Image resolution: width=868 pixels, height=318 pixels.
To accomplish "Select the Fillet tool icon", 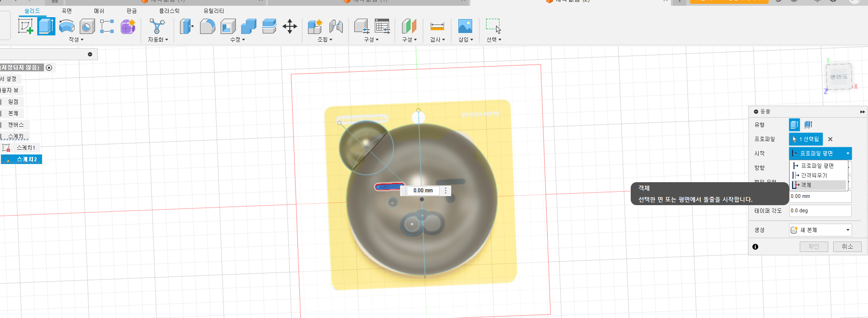I will [207, 26].
